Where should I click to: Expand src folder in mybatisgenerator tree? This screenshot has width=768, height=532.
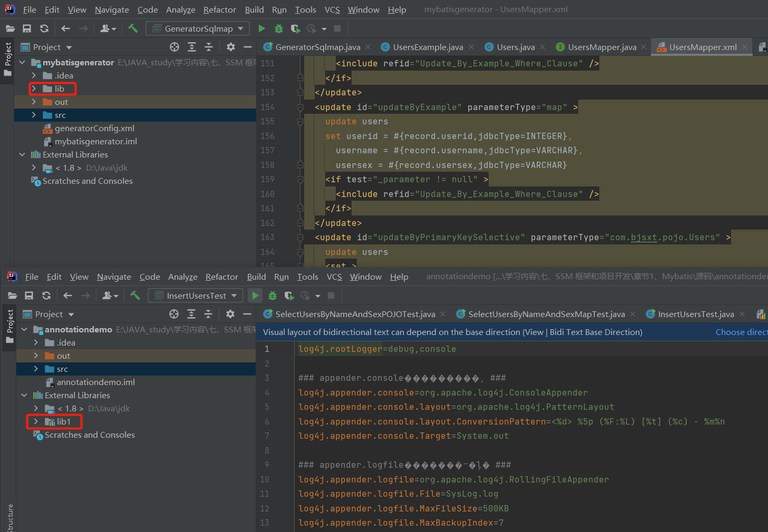click(x=34, y=115)
